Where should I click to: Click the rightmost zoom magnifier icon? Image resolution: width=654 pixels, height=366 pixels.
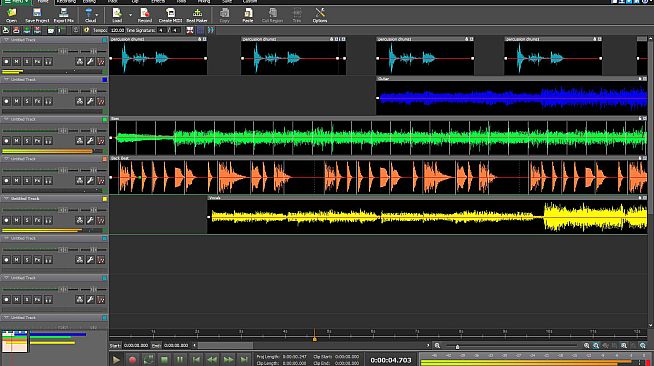(643, 346)
